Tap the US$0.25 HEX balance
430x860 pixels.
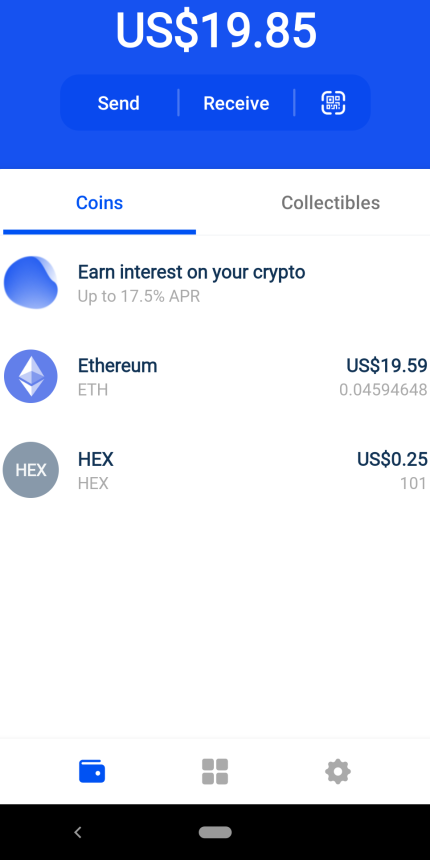coord(392,459)
